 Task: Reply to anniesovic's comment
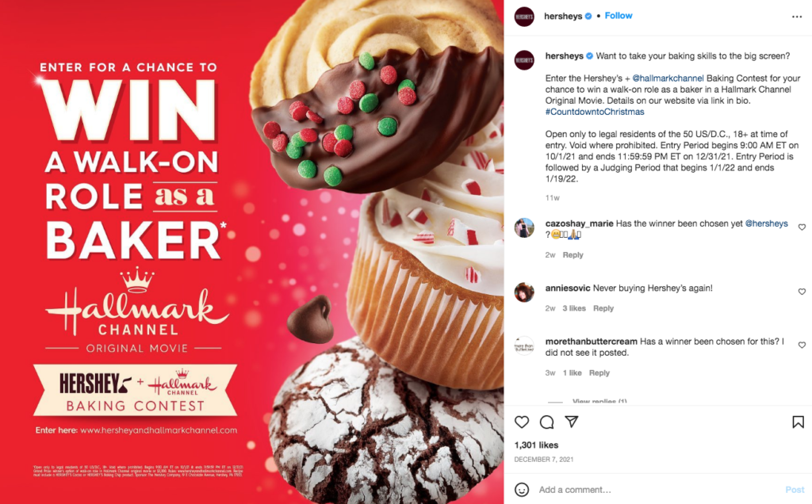(x=603, y=308)
